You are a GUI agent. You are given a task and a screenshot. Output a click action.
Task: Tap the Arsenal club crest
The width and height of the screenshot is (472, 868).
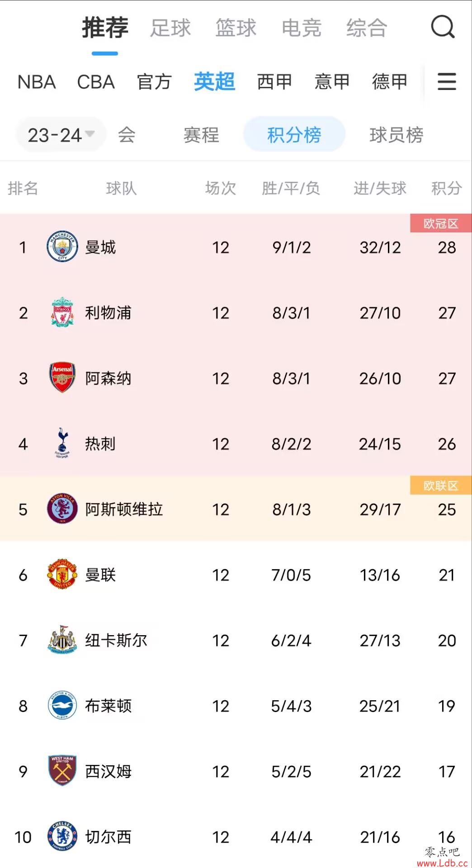click(x=62, y=377)
